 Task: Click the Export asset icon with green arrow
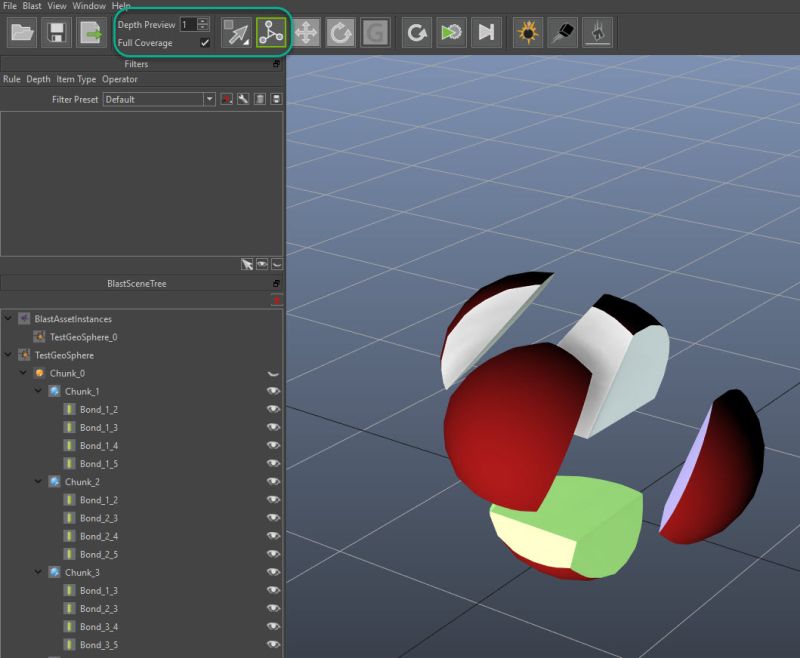[x=91, y=33]
